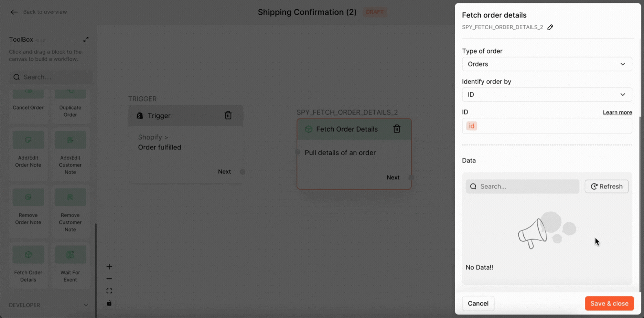Zoom out on the canvas with minus
644x318 pixels.
tap(109, 279)
